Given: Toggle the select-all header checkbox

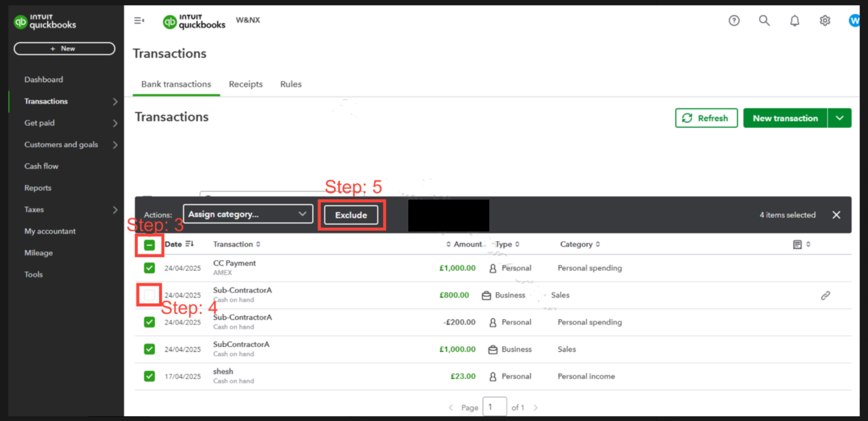Looking at the screenshot, I should pos(149,245).
